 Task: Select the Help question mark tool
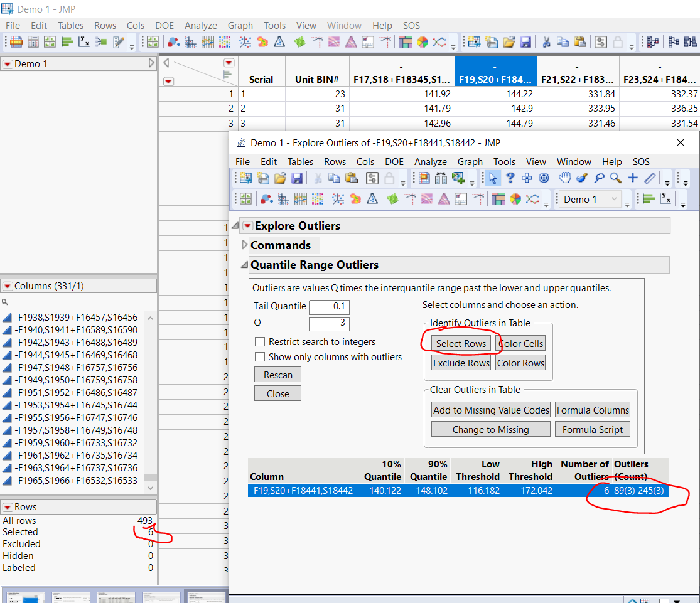click(x=510, y=178)
